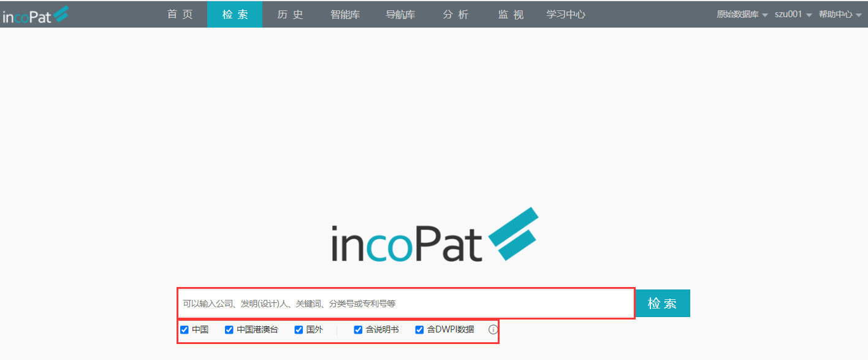Open the 监视 menu item
Viewport: 868px width, 360px height.
point(511,15)
